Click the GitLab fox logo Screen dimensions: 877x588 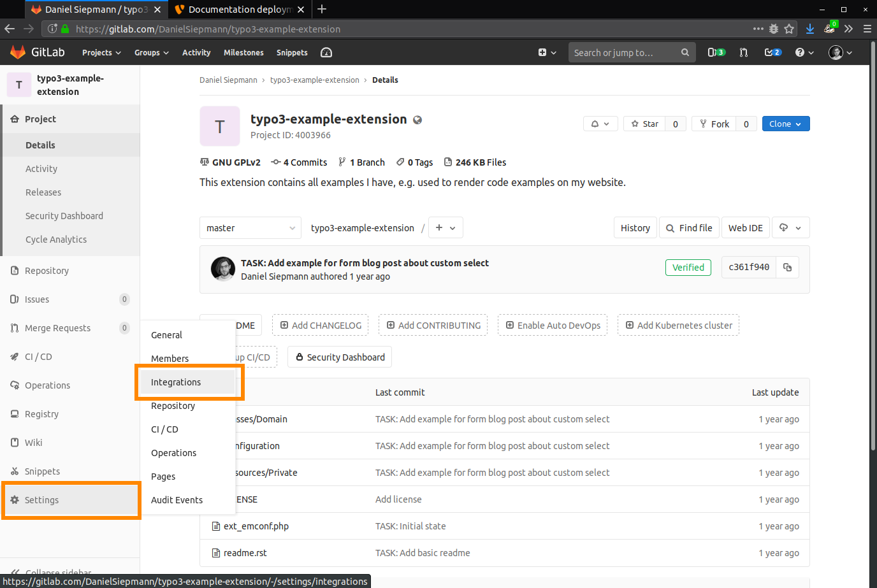(18, 52)
